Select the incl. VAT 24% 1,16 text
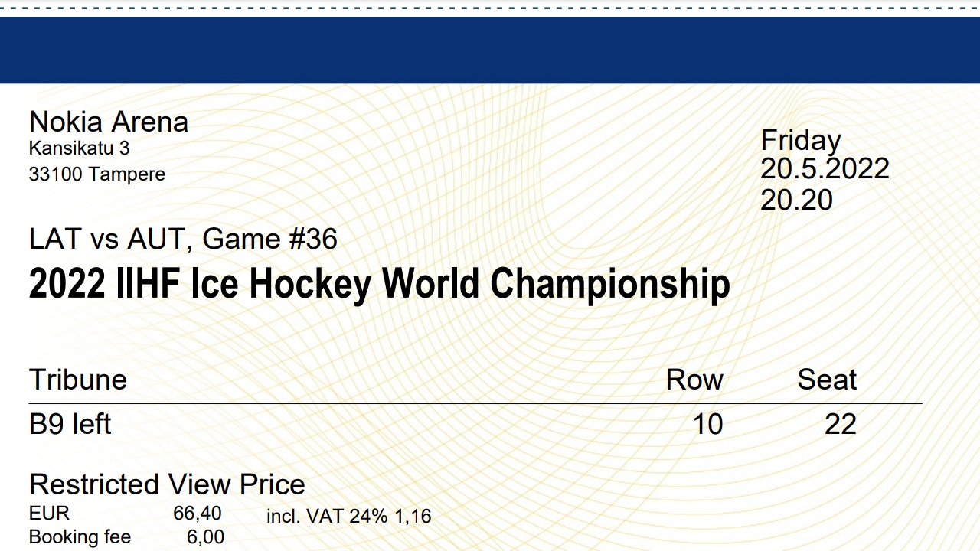This screenshot has width=980, height=551. [x=349, y=517]
